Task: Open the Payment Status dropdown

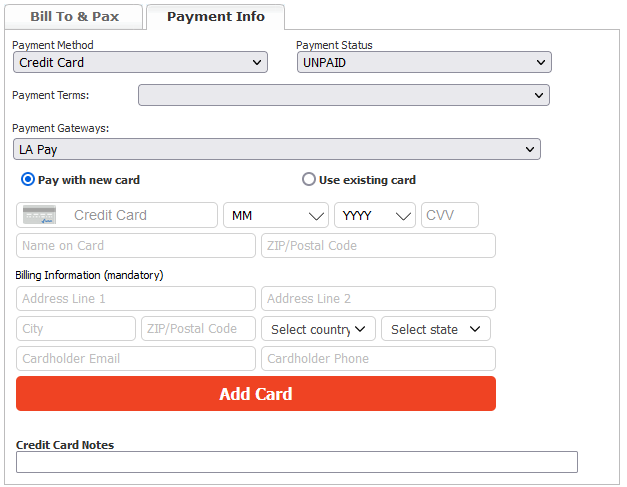Action: [423, 63]
